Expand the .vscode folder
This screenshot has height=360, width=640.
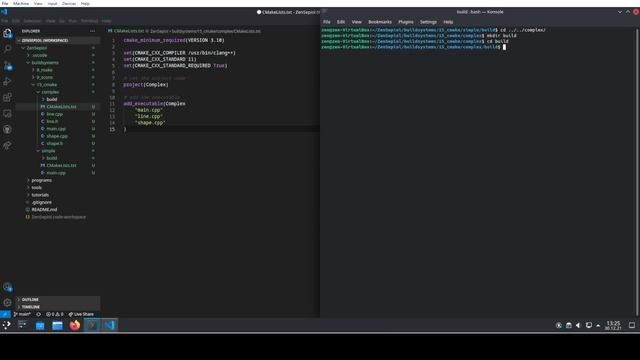[x=58, y=55]
